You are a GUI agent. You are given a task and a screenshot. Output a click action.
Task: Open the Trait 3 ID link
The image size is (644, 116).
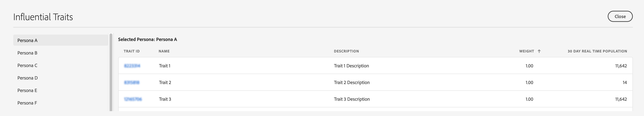(133, 99)
